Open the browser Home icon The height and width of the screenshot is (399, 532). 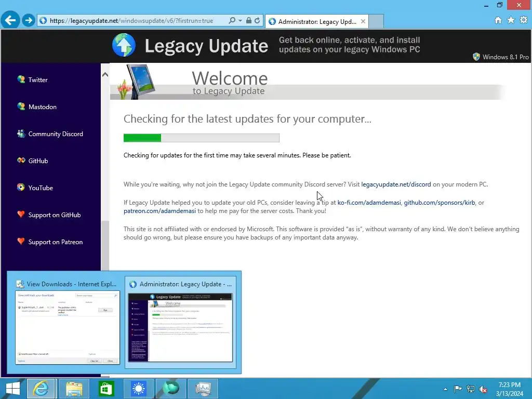(498, 20)
